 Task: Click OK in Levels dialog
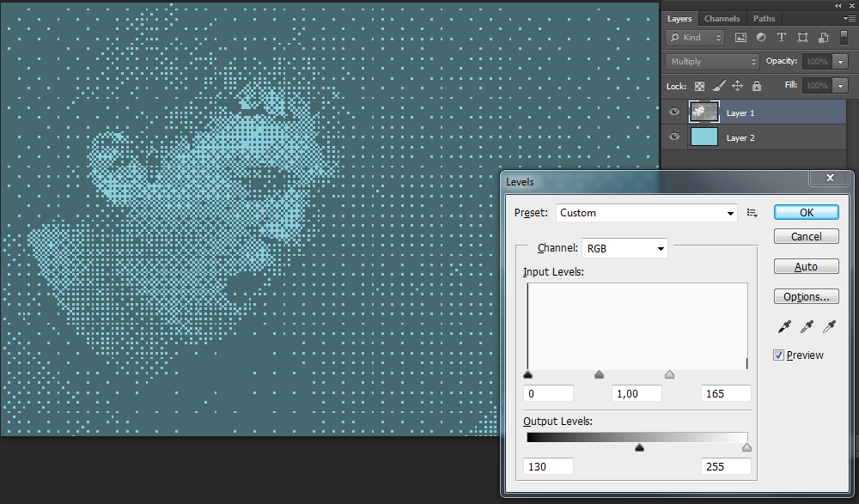pyautogui.click(x=806, y=212)
